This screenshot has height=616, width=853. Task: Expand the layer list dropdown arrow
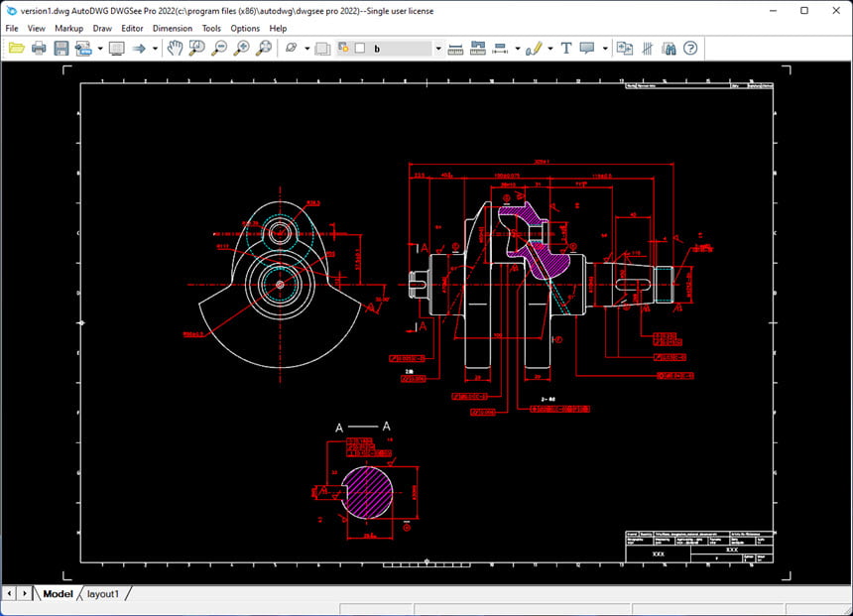coord(438,49)
